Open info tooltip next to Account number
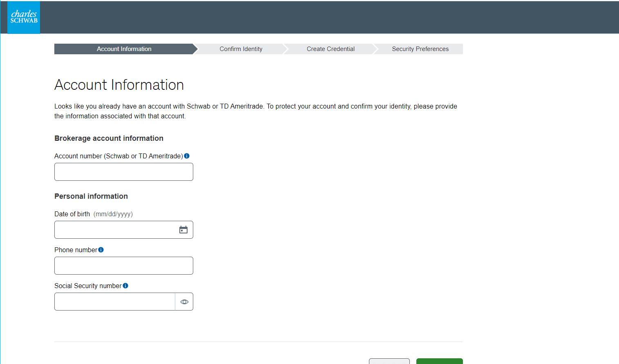The width and height of the screenshot is (619, 364). click(x=187, y=156)
